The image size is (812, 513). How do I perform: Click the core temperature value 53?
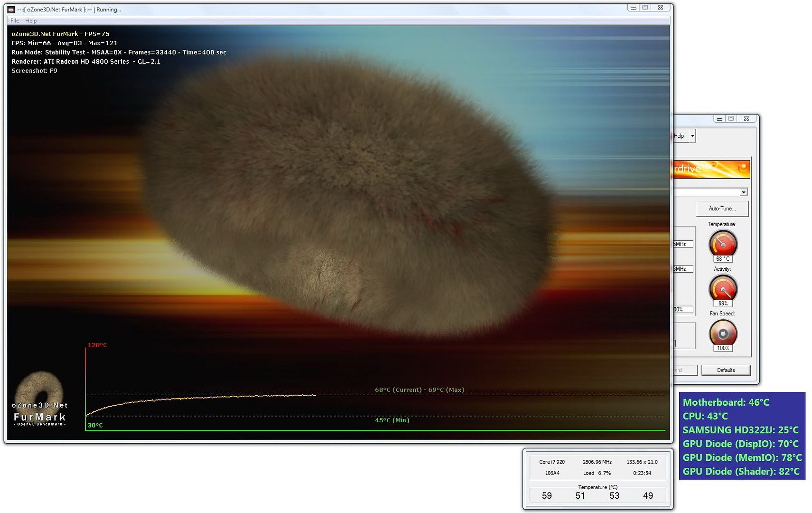pos(614,495)
